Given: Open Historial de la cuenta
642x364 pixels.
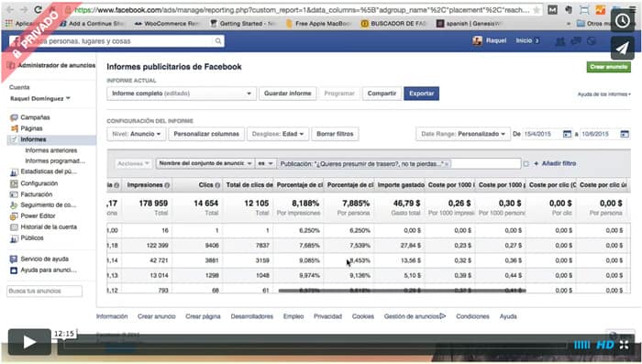Looking at the screenshot, I should (x=49, y=227).
